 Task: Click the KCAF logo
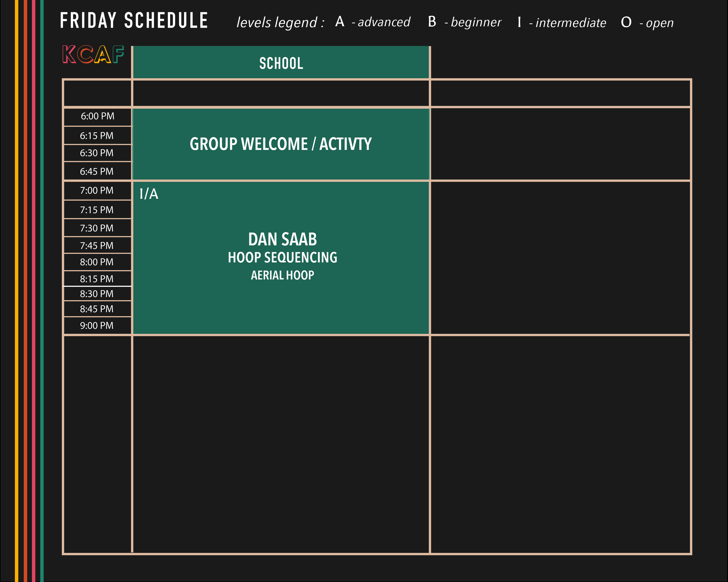coord(93,54)
